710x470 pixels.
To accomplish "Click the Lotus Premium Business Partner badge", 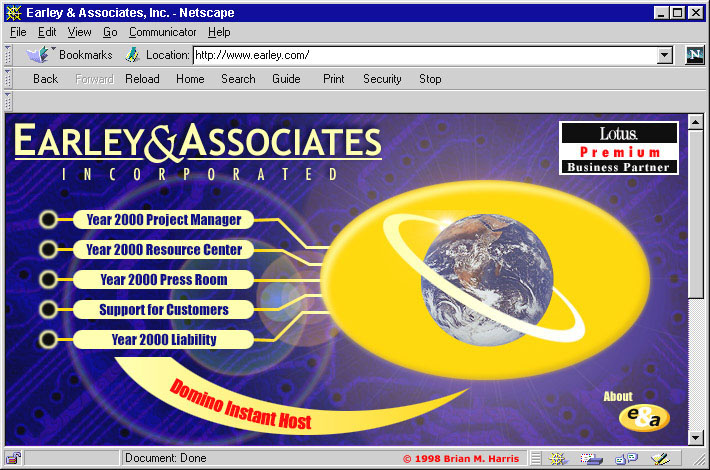I will tap(618, 148).
